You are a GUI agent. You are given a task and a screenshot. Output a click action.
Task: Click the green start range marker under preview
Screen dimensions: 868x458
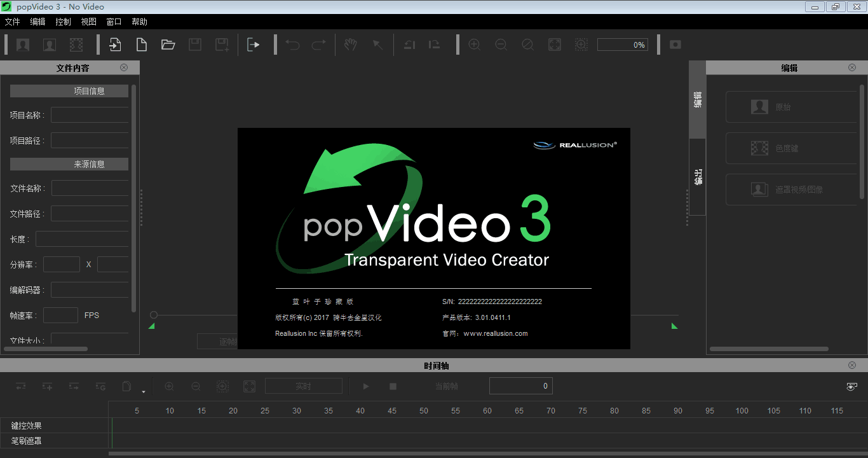tap(151, 326)
